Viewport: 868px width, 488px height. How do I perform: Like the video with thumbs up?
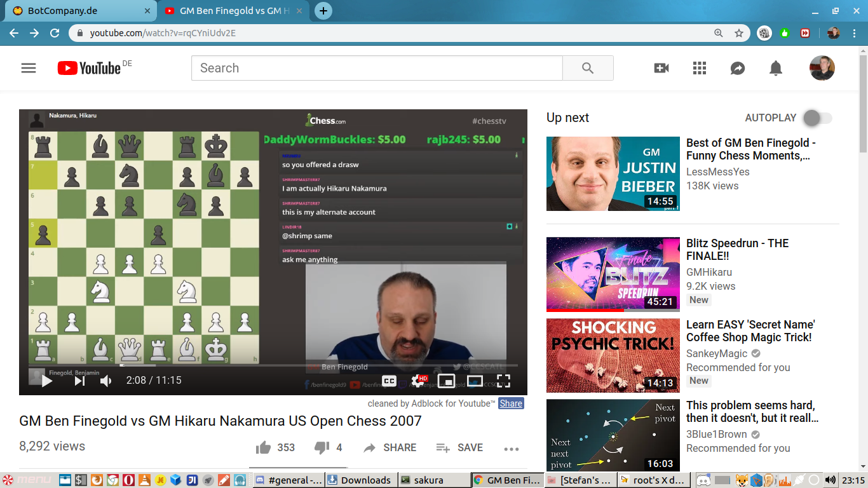pyautogui.click(x=264, y=447)
